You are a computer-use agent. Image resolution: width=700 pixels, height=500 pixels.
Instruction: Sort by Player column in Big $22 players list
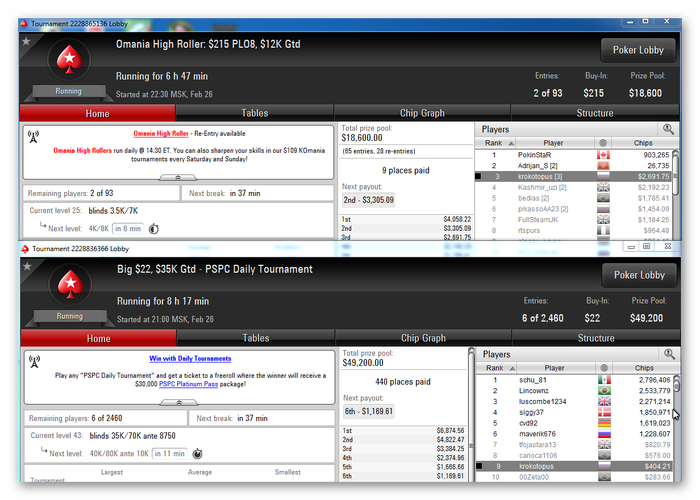pos(554,368)
